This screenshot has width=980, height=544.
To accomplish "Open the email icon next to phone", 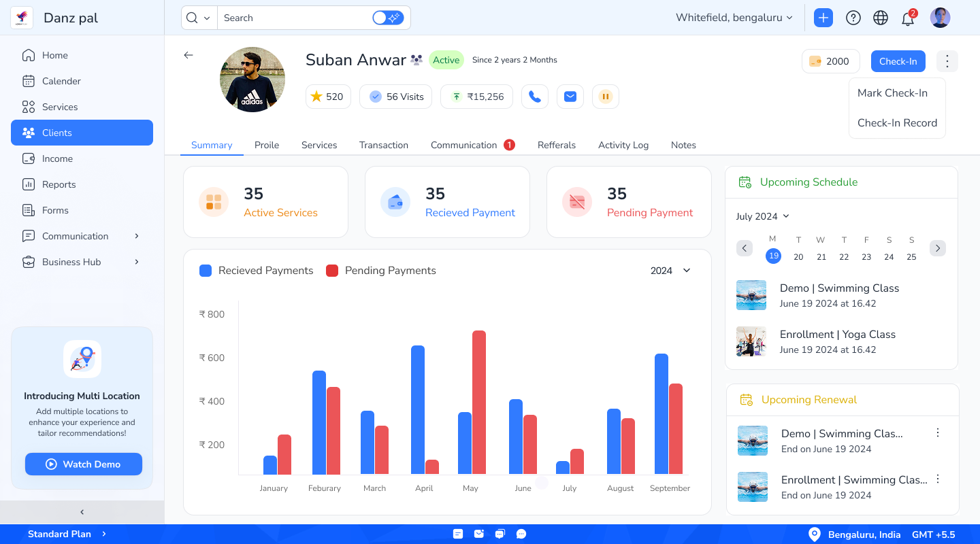I will (570, 96).
